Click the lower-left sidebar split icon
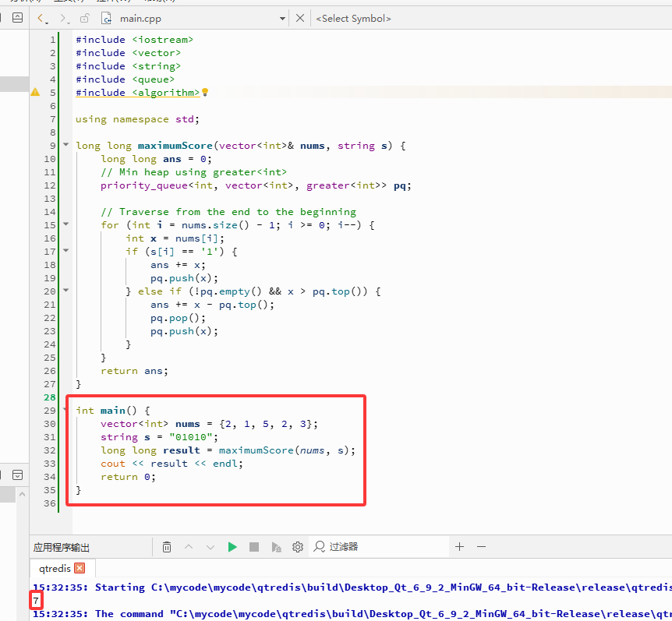This screenshot has height=621, width=672. tap(18, 475)
